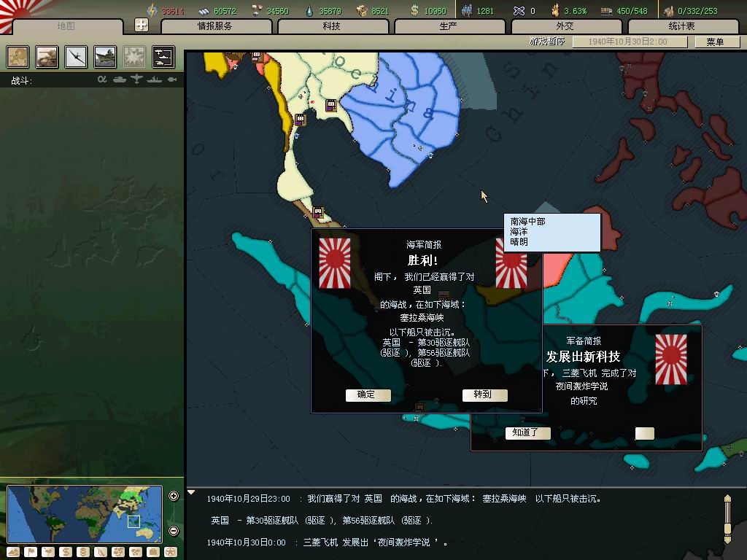Filter battles by the aircraft icon

coord(136,79)
